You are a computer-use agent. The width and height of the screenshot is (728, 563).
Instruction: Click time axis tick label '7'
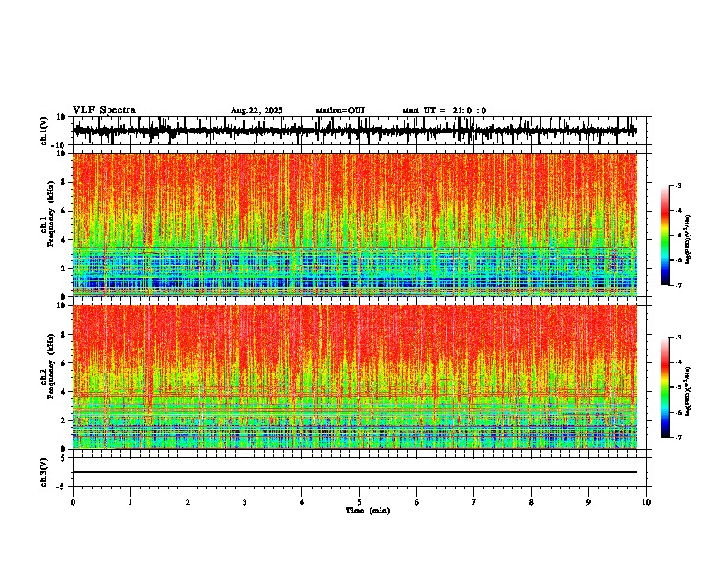474,502
